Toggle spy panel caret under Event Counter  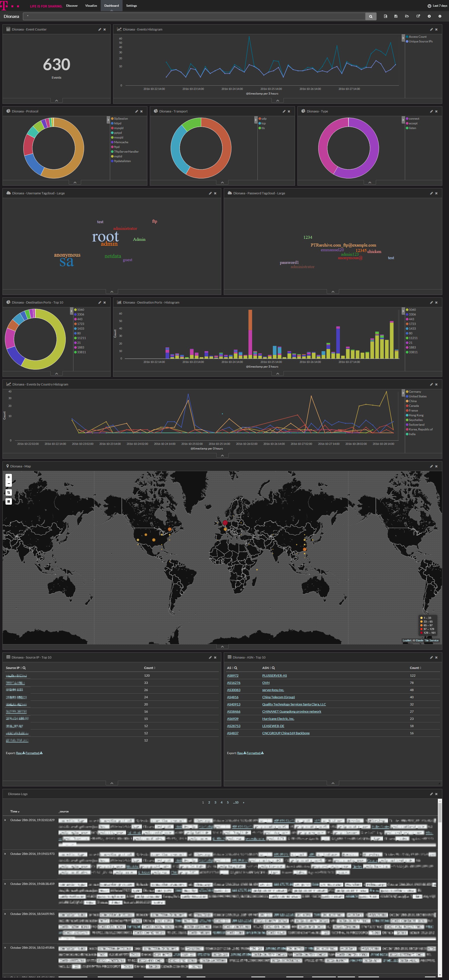click(x=56, y=101)
